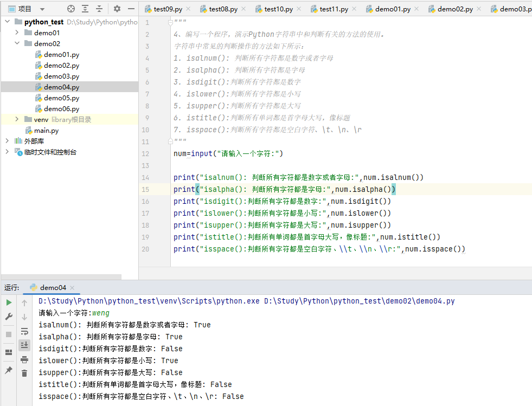
Task: Click the locate current file target icon
Action: click(x=71, y=9)
